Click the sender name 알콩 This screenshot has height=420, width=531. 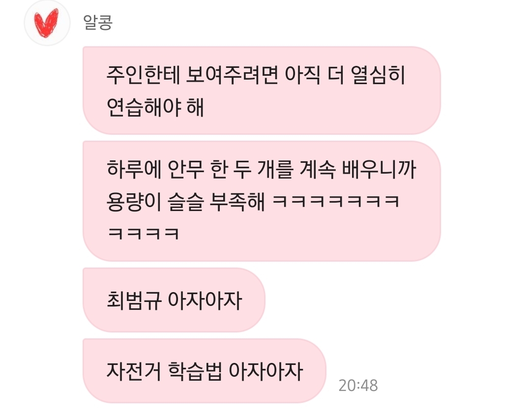pyautogui.click(x=98, y=22)
